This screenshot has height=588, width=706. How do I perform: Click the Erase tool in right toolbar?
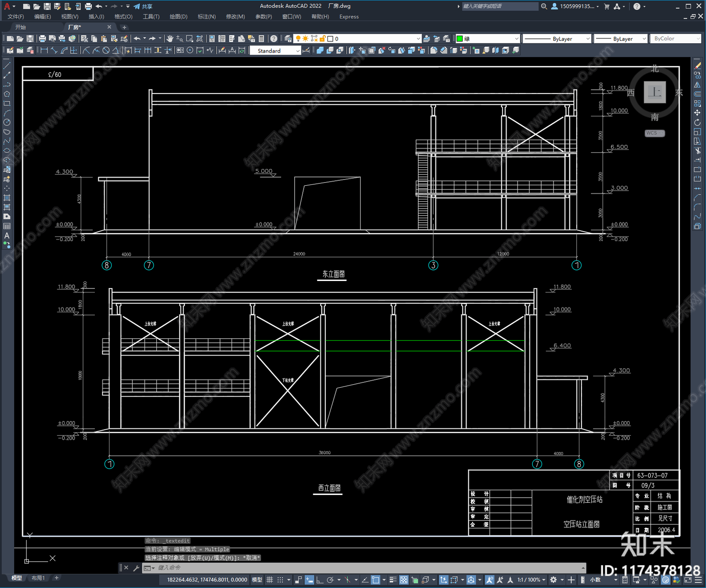(x=697, y=66)
